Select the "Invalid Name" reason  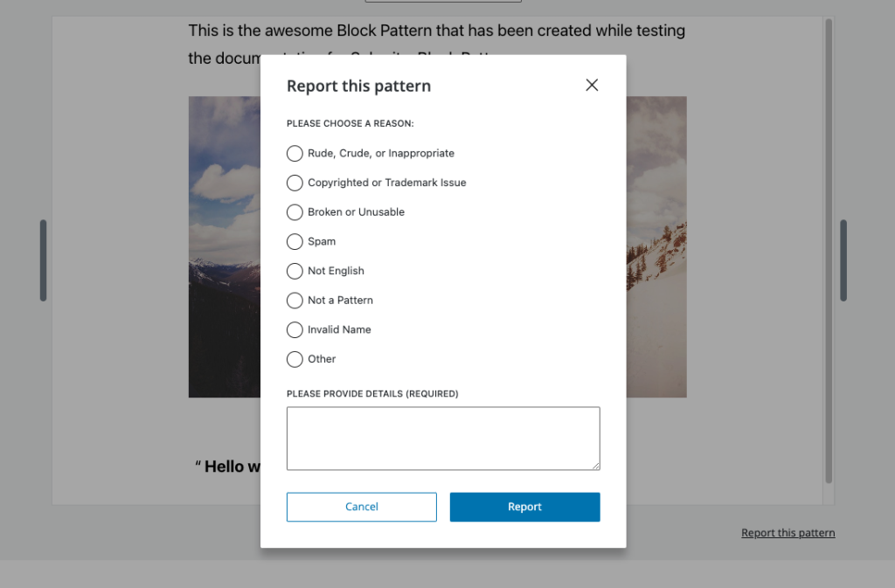point(295,329)
